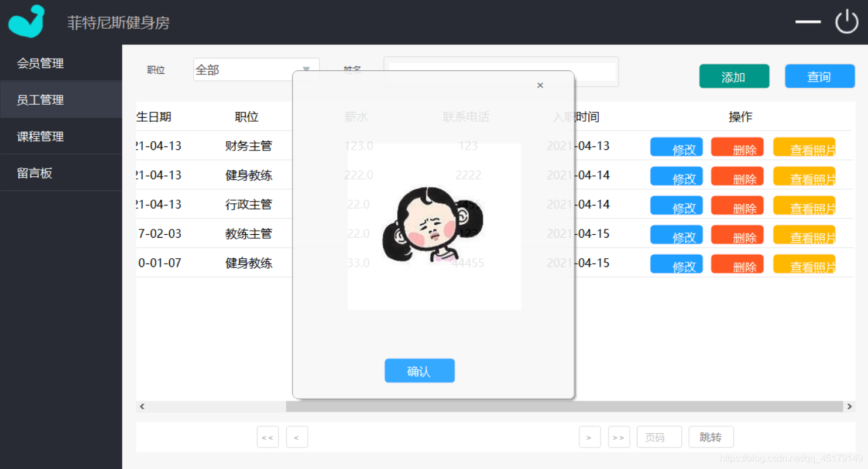Image resolution: width=868 pixels, height=469 pixels.
Task: Click 修改 in the 教练主管 row
Action: (677, 235)
